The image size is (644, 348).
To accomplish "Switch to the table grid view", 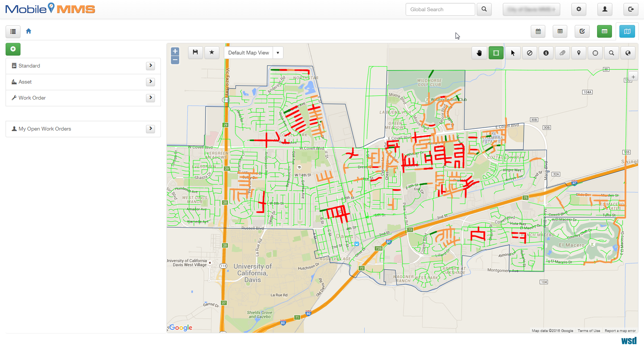I will pyautogui.click(x=560, y=31).
